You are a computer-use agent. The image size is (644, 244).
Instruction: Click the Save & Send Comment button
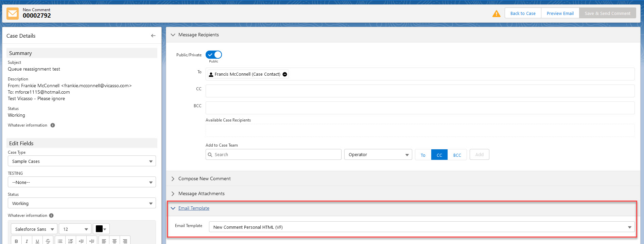click(x=608, y=14)
